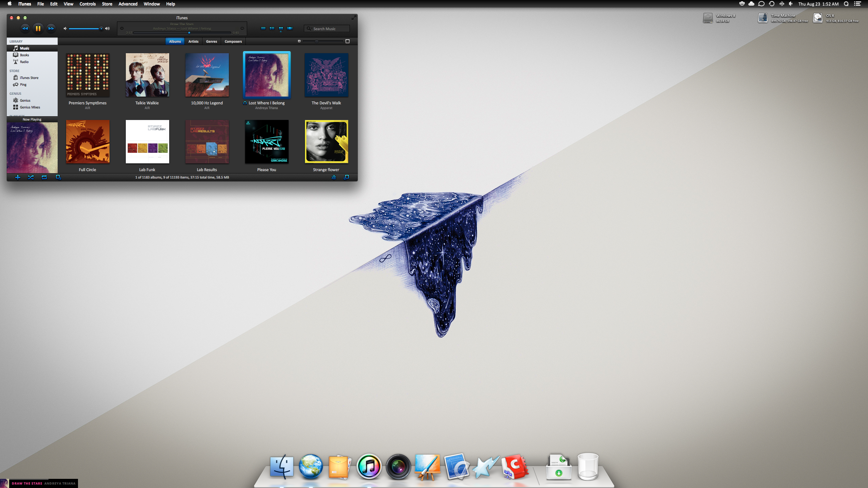Click the right arrow icon in track display

[x=242, y=28]
